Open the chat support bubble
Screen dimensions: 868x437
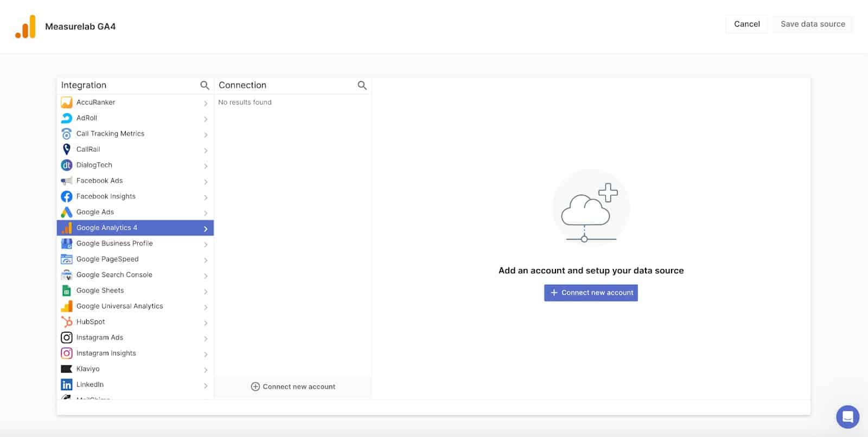tap(847, 417)
